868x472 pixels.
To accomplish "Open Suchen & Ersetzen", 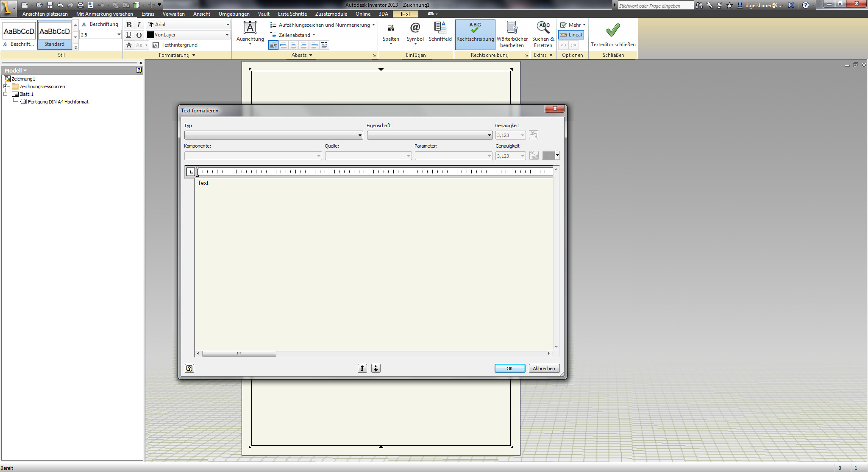I will [x=543, y=34].
